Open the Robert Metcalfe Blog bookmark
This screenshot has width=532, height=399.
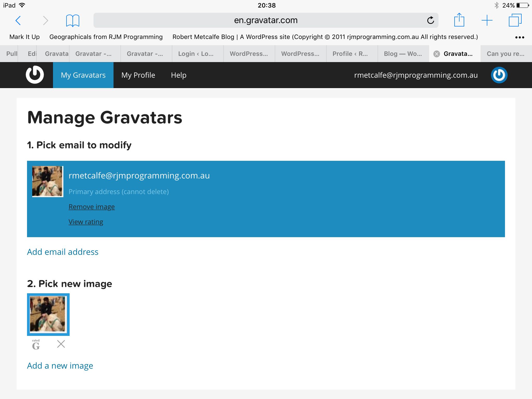(325, 37)
